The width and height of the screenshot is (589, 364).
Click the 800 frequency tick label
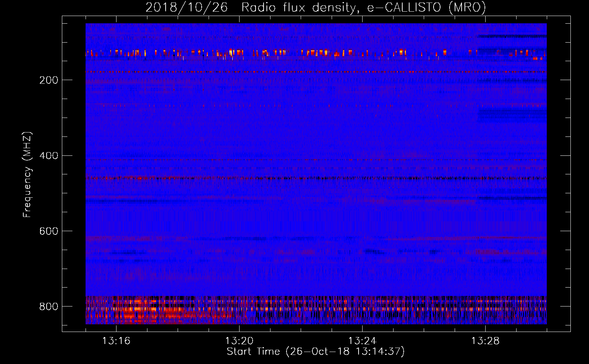(49, 306)
